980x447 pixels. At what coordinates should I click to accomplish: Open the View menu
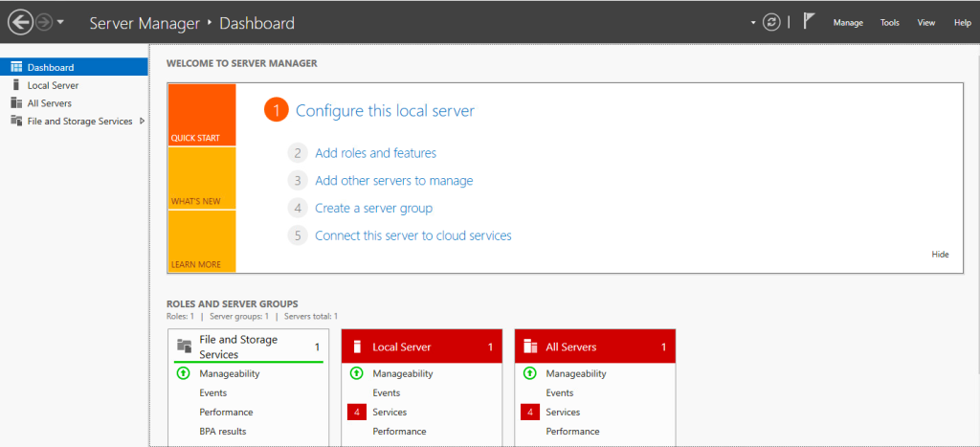[926, 23]
